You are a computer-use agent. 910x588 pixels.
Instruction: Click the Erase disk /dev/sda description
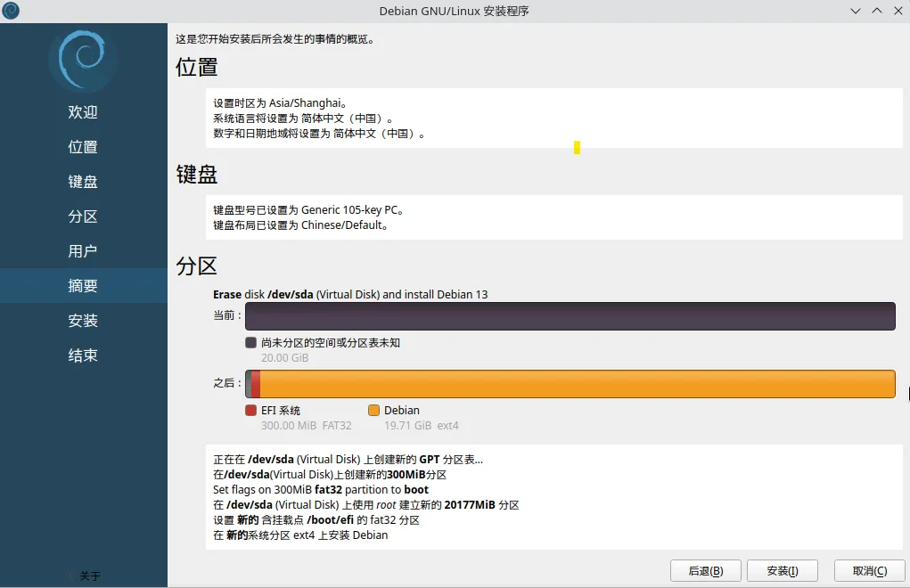click(350, 294)
